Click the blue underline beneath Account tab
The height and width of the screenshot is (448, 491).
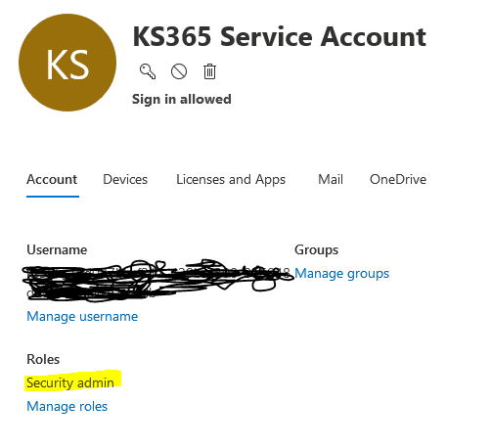tap(53, 197)
